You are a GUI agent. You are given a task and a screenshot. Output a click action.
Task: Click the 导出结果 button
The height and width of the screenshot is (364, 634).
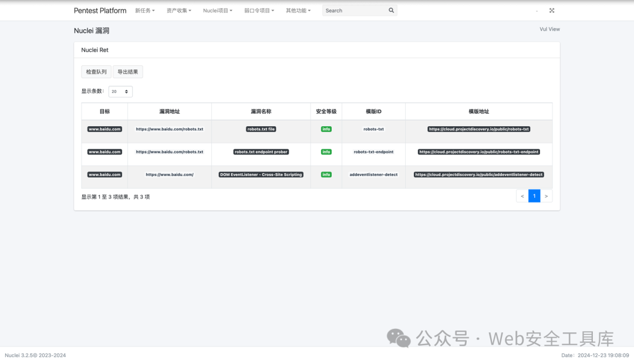[128, 72]
